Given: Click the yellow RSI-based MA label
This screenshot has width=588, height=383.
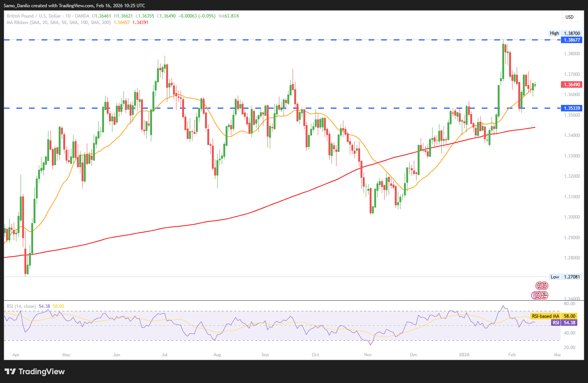Looking at the screenshot, I should 545,316.
